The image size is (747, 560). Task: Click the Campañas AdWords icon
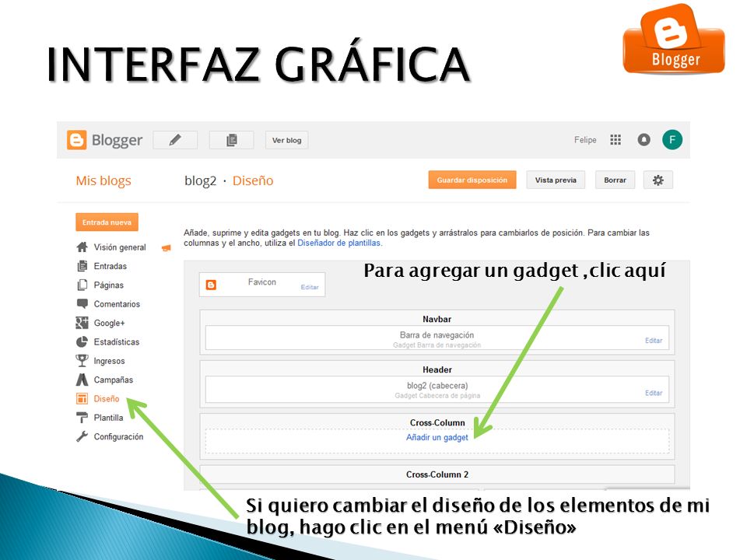pos(82,380)
